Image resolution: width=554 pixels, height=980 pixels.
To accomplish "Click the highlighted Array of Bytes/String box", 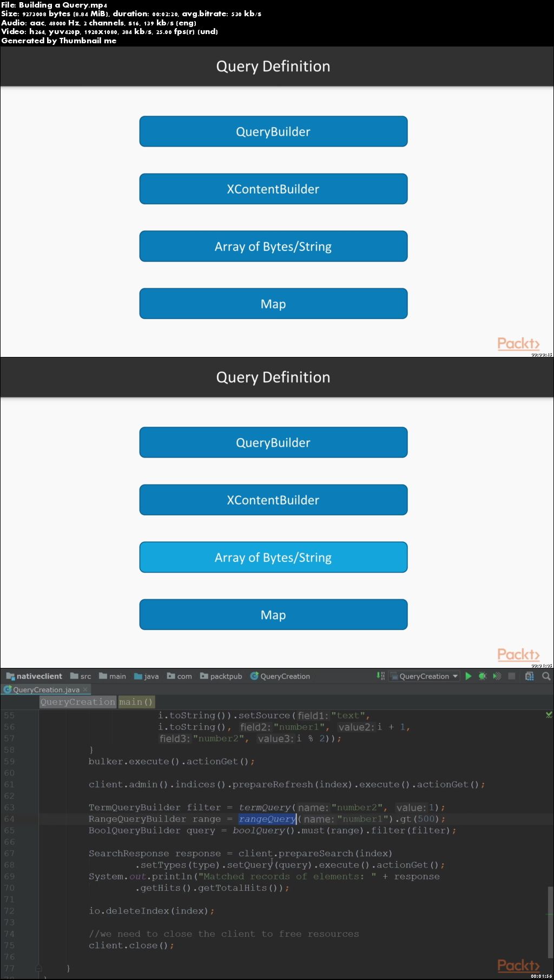I will pos(273,557).
